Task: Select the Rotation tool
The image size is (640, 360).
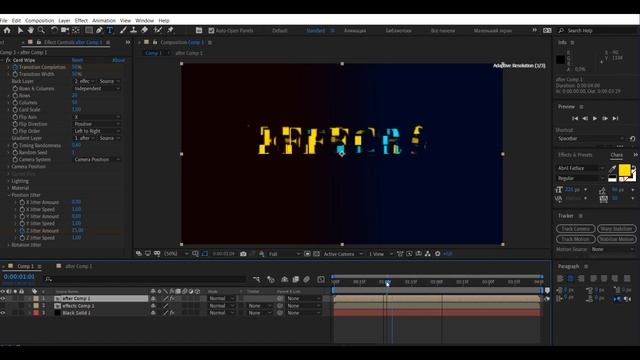Action: 54,31
